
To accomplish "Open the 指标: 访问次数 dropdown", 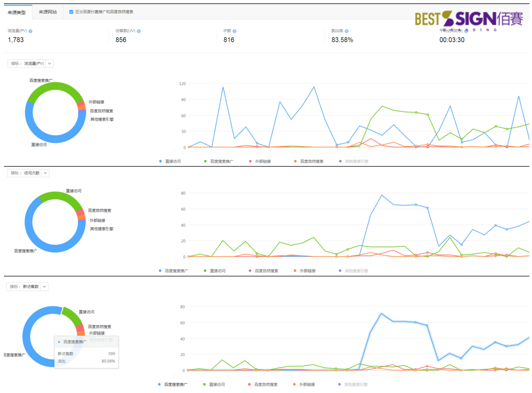I will (x=28, y=173).
